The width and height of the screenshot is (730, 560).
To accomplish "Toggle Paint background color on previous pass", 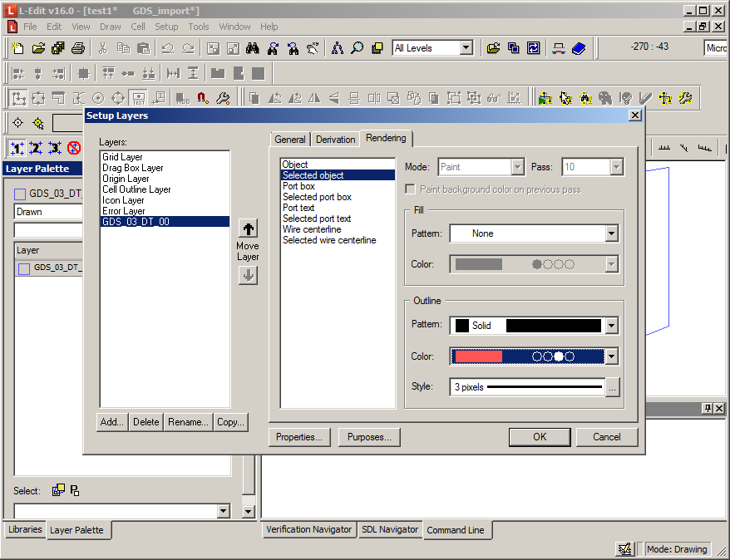I will point(412,189).
